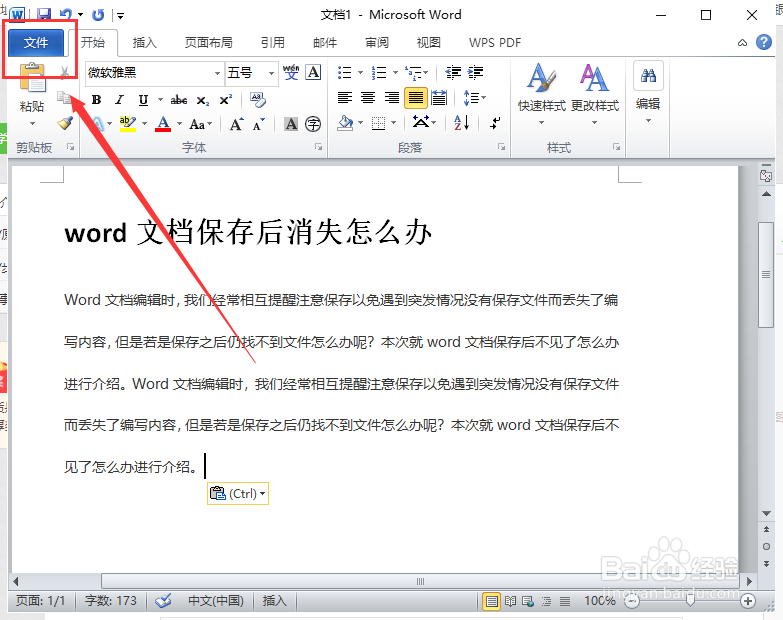Open the 插入 ribbon tab
The height and width of the screenshot is (620, 783).
(144, 43)
